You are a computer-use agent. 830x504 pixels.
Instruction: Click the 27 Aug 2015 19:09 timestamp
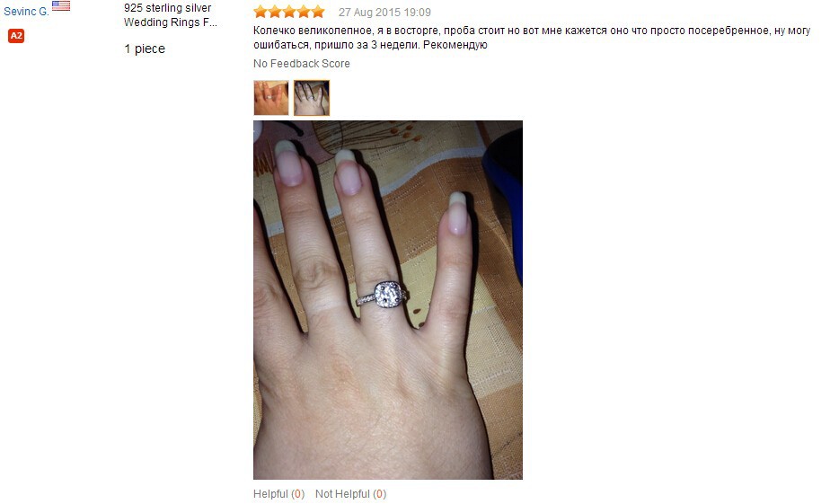click(x=384, y=13)
